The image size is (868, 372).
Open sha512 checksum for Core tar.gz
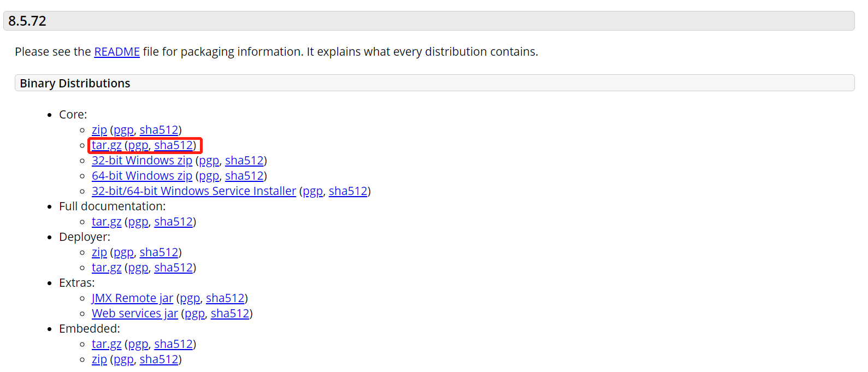[174, 145]
